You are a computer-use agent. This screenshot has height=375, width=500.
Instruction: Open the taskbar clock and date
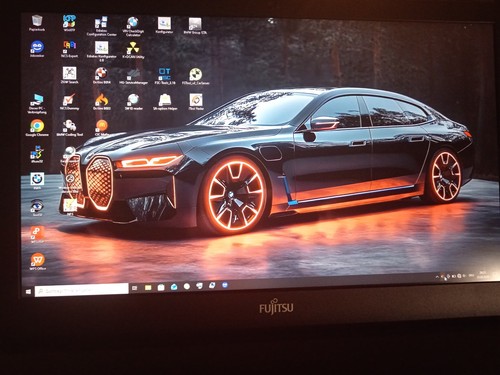point(482,274)
